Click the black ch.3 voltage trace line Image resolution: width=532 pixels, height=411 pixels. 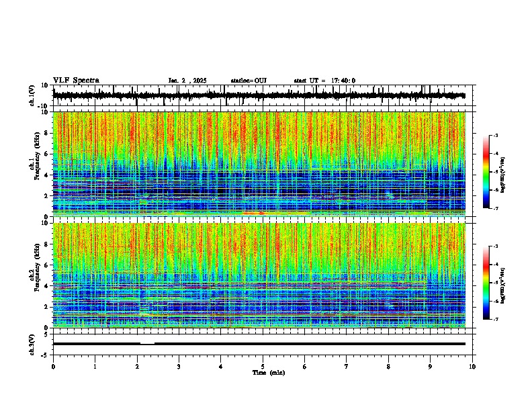[x=259, y=344]
